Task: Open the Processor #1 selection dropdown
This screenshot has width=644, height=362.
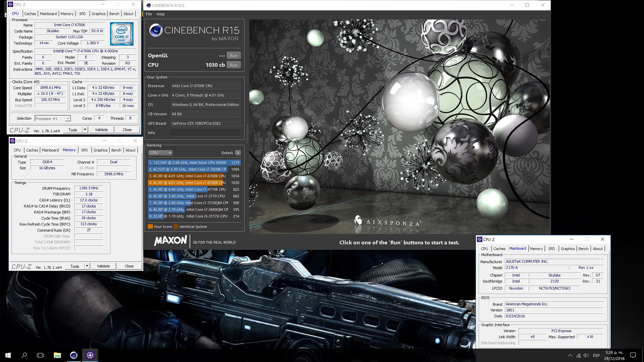Action: [x=53, y=118]
